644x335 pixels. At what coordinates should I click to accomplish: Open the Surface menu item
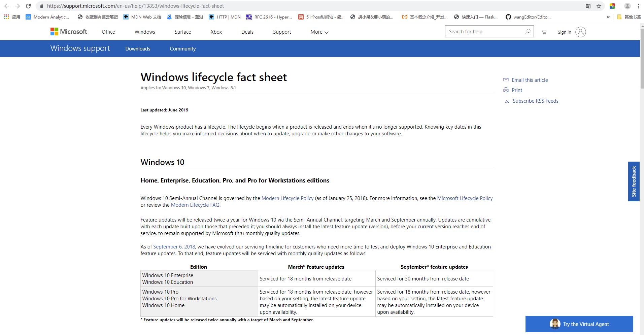point(183,32)
